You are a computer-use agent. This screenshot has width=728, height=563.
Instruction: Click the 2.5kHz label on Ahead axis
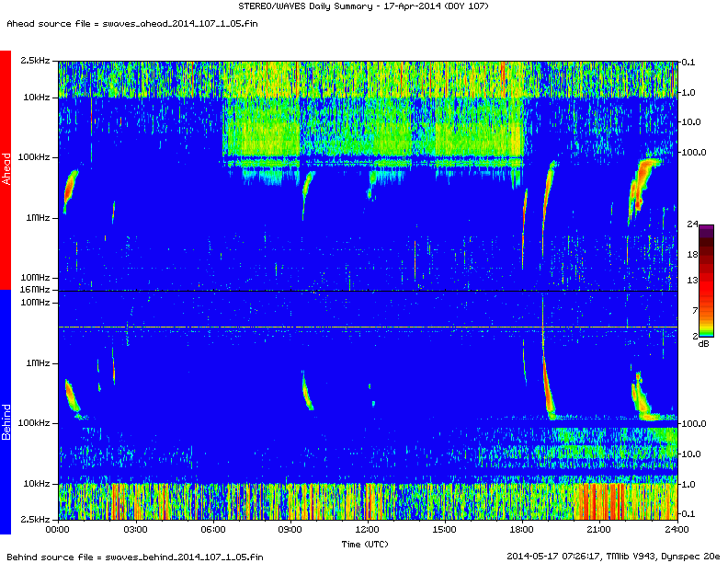pos(35,61)
